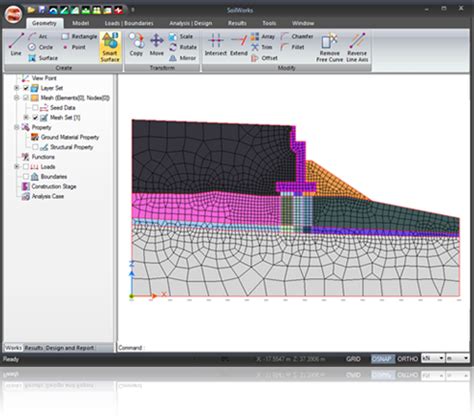This screenshot has height=420, width=474.
Task: Toggle ORTHO mode in status bar
Action: coord(408,359)
